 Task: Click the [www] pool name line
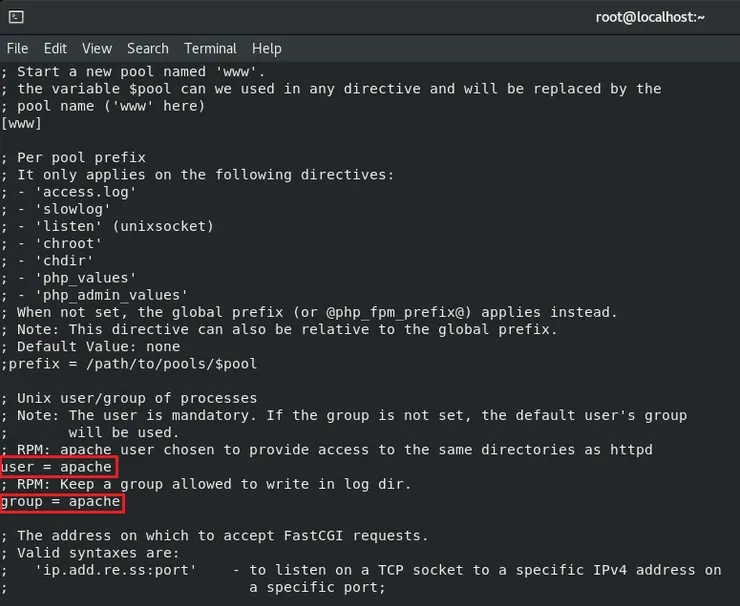[x=21, y=122]
